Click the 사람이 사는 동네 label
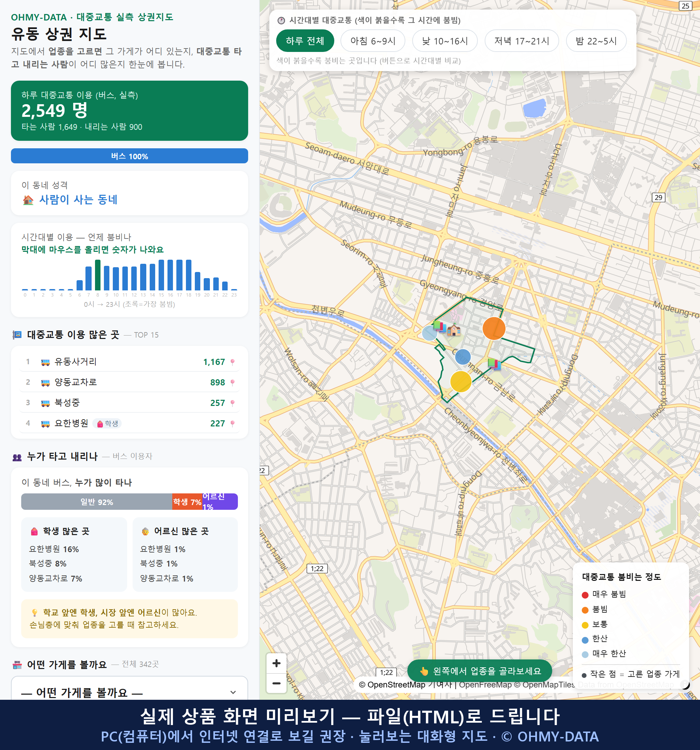This screenshot has height=750, width=700. coord(79,200)
